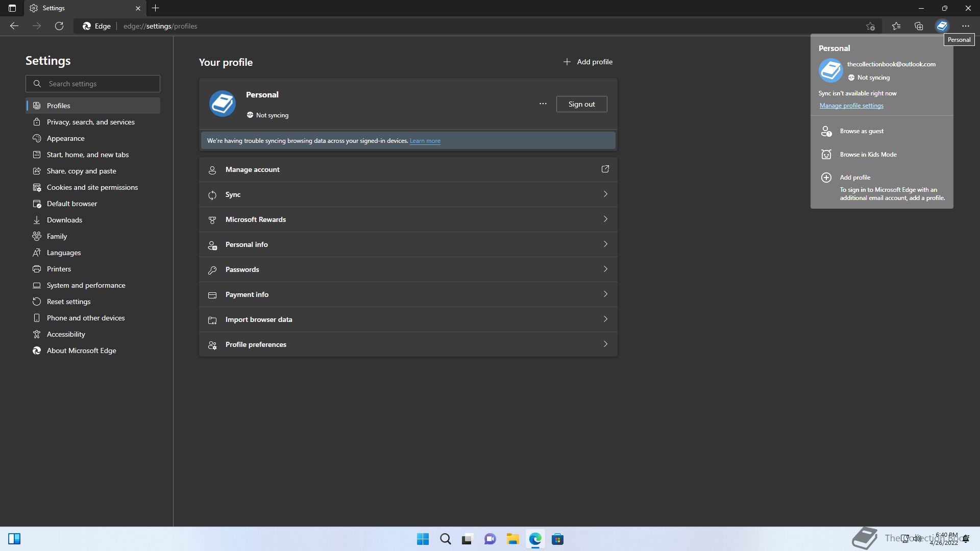Click address bar URL edge://settings/profiles
Screen dimensions: 980x551
(x=160, y=26)
